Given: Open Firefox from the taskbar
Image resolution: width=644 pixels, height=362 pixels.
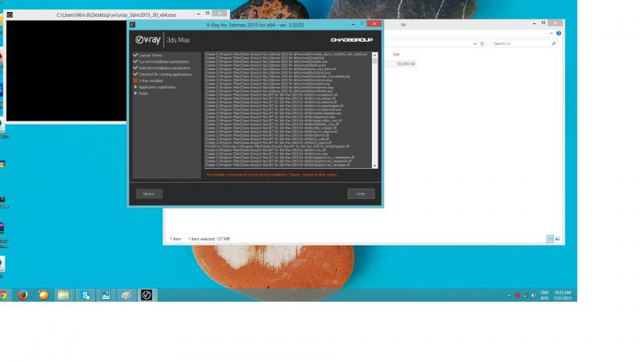Looking at the screenshot, I should point(23,294).
